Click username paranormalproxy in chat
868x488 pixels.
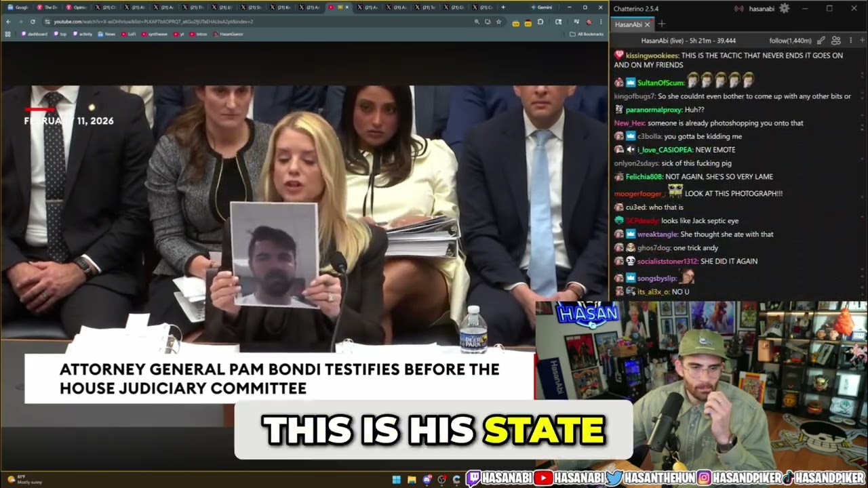654,109
